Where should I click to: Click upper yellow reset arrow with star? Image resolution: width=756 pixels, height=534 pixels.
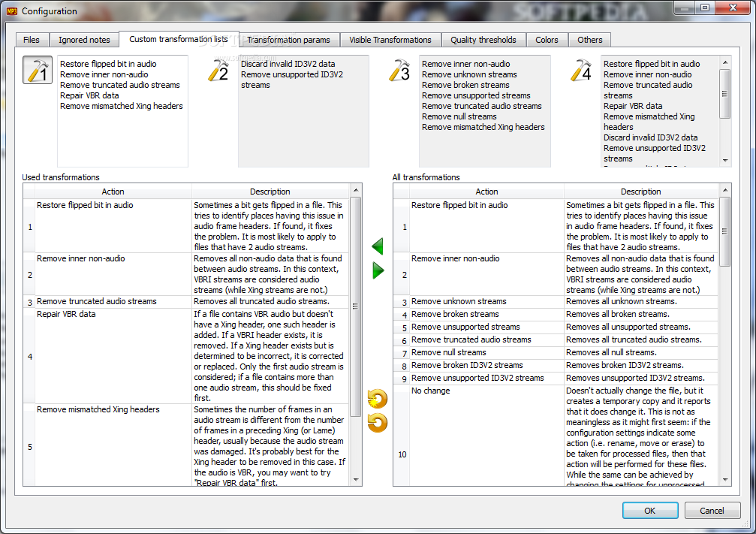tap(377, 399)
